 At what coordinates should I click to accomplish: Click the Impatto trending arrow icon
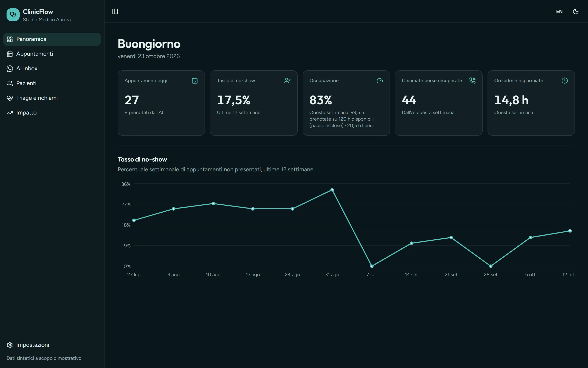(10, 113)
